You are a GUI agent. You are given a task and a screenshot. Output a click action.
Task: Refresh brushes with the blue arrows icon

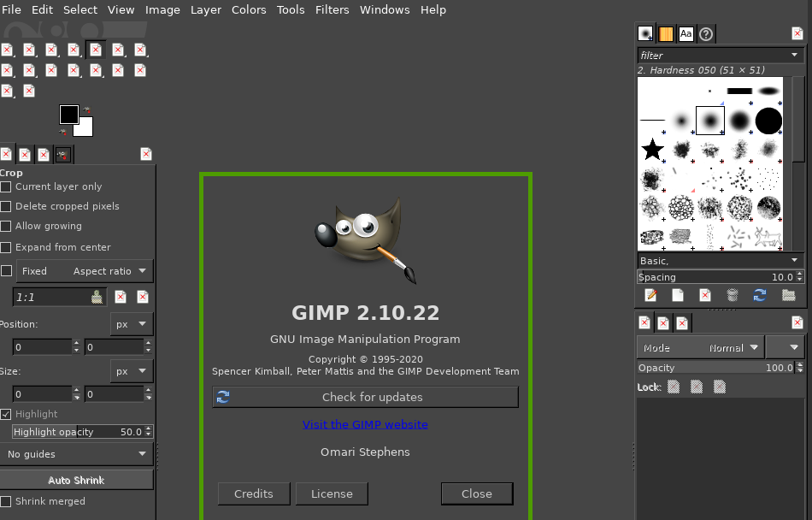tap(760, 295)
